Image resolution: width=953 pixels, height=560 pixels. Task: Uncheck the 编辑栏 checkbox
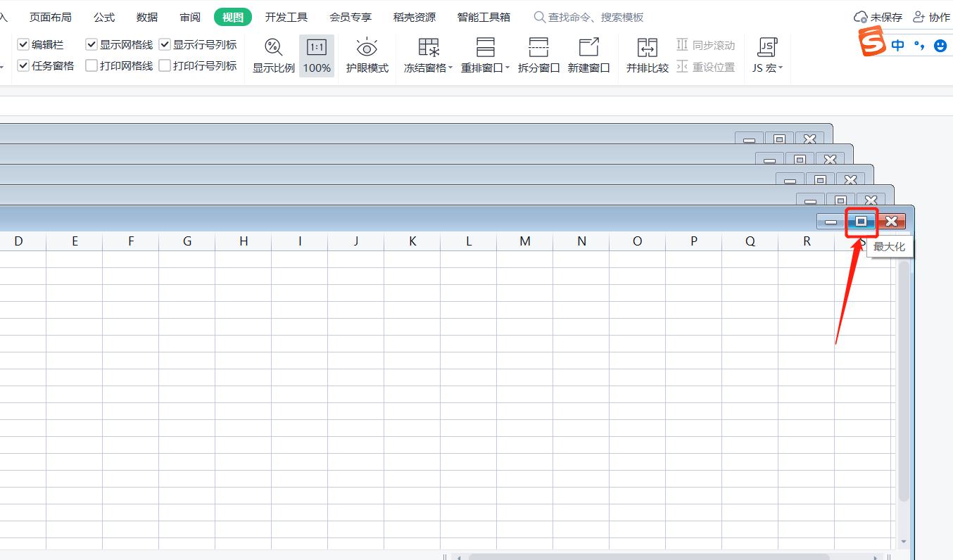[x=24, y=44]
